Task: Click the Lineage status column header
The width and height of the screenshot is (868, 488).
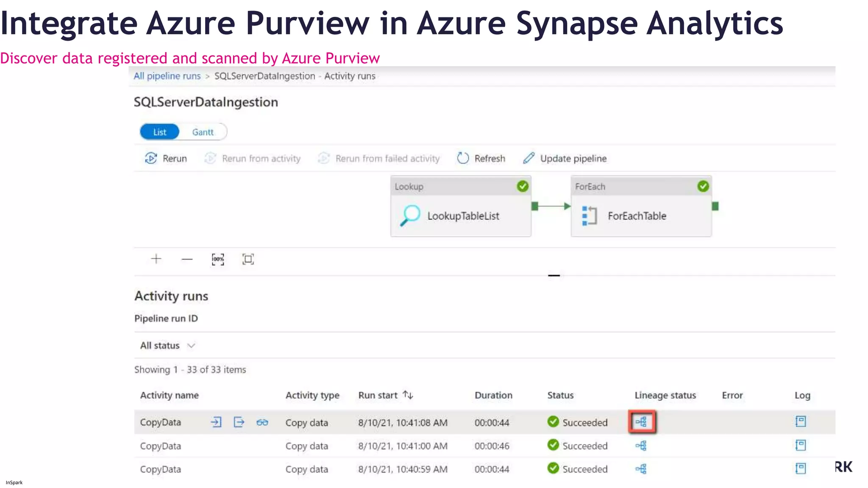Action: tap(665, 395)
